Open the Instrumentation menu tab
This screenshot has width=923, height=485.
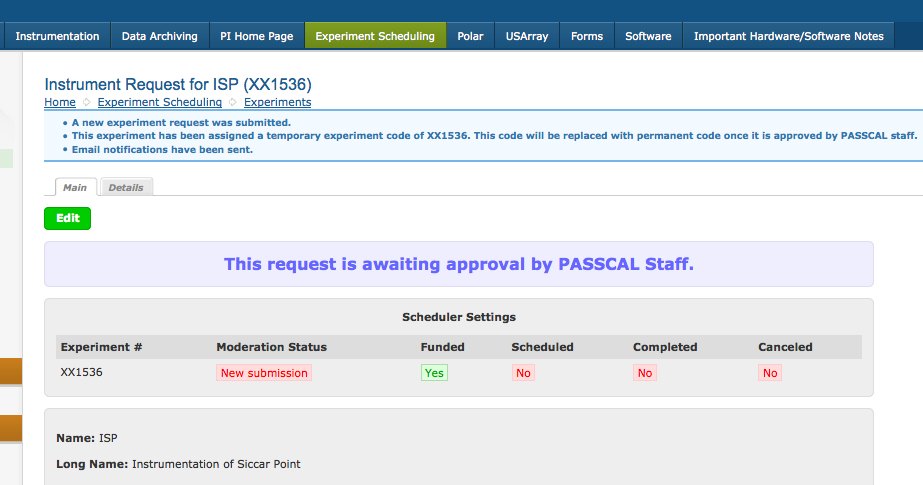tap(57, 36)
